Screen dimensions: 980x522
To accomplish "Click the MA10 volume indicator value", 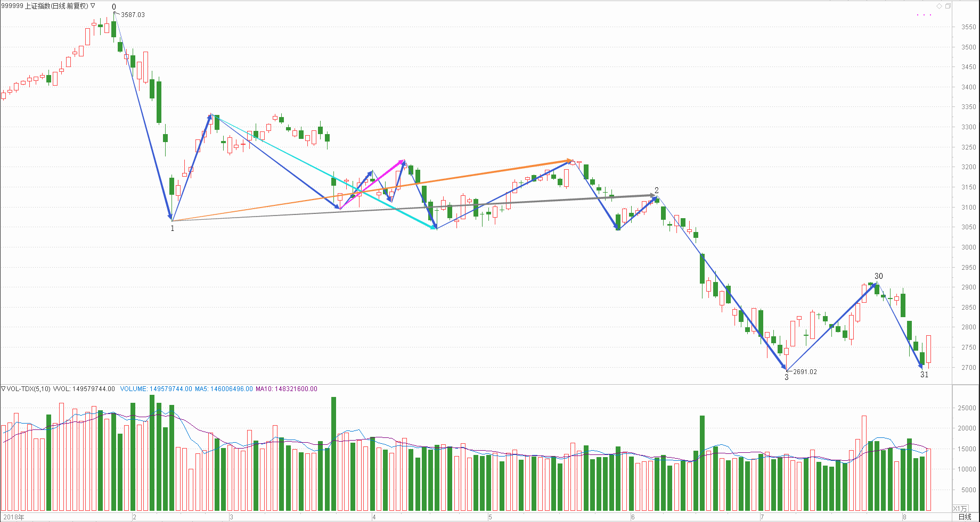I will tap(286, 389).
